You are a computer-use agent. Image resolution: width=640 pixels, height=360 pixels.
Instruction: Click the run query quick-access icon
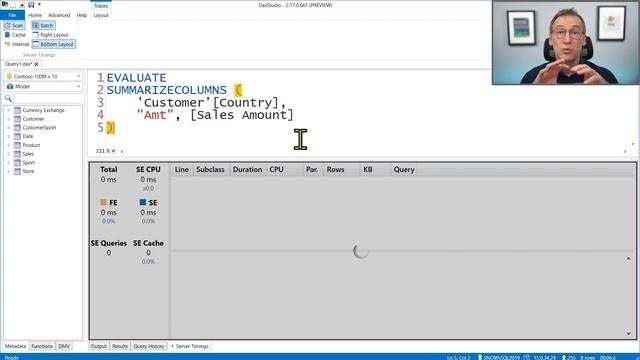(22, 4)
